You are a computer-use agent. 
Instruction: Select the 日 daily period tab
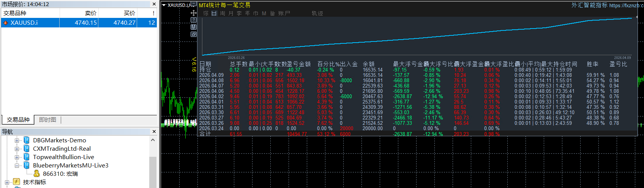(x=214, y=13)
